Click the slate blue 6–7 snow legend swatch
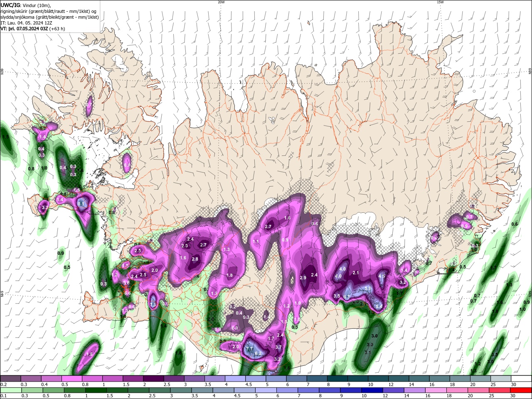 click(x=297, y=379)
